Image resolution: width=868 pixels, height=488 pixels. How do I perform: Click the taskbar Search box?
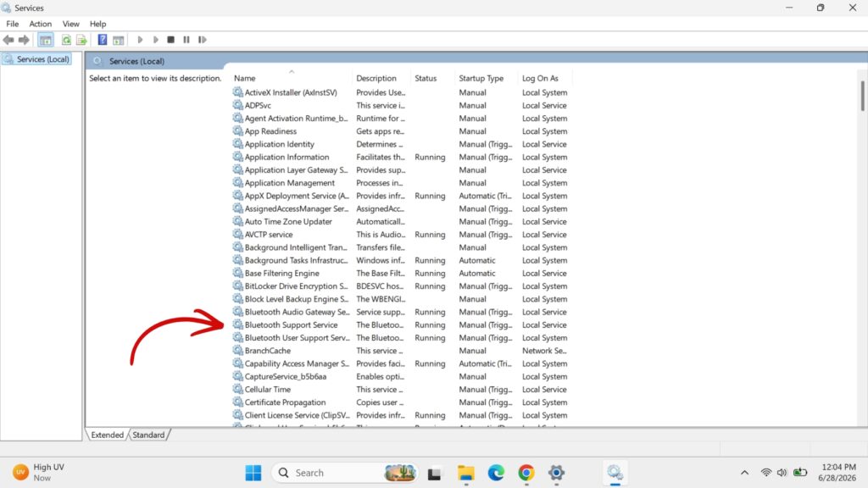click(344, 473)
